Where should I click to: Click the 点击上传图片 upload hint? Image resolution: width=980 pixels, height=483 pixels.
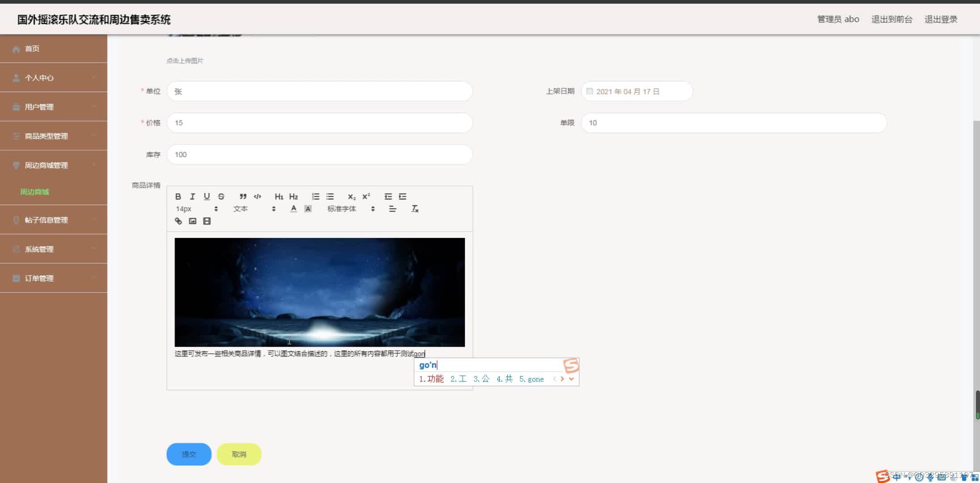[185, 61]
